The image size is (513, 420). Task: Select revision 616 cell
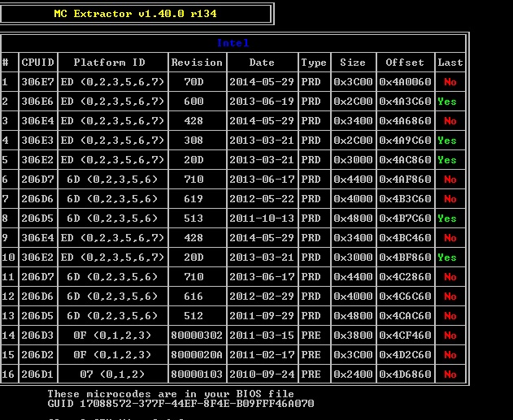193,297
